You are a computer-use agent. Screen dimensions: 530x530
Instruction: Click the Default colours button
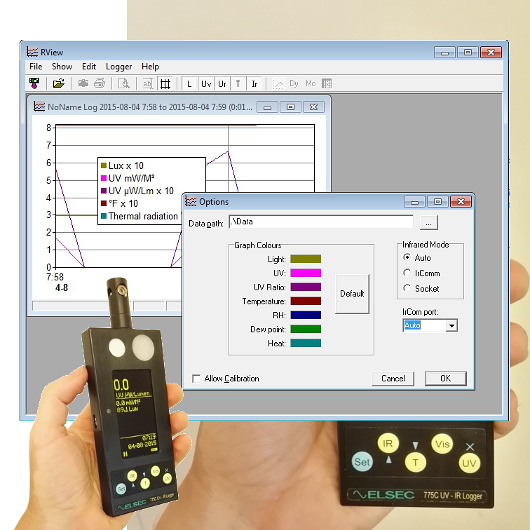[352, 294]
